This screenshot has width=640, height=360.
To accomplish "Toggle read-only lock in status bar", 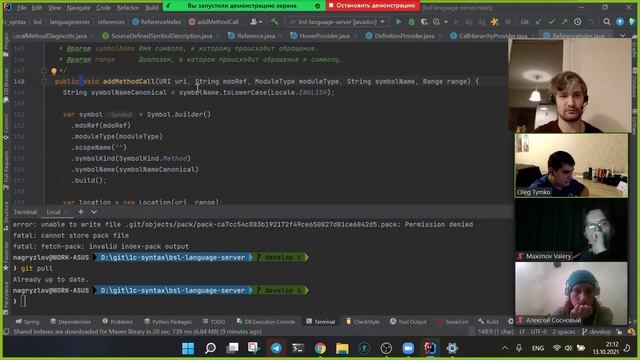I will [620, 331].
